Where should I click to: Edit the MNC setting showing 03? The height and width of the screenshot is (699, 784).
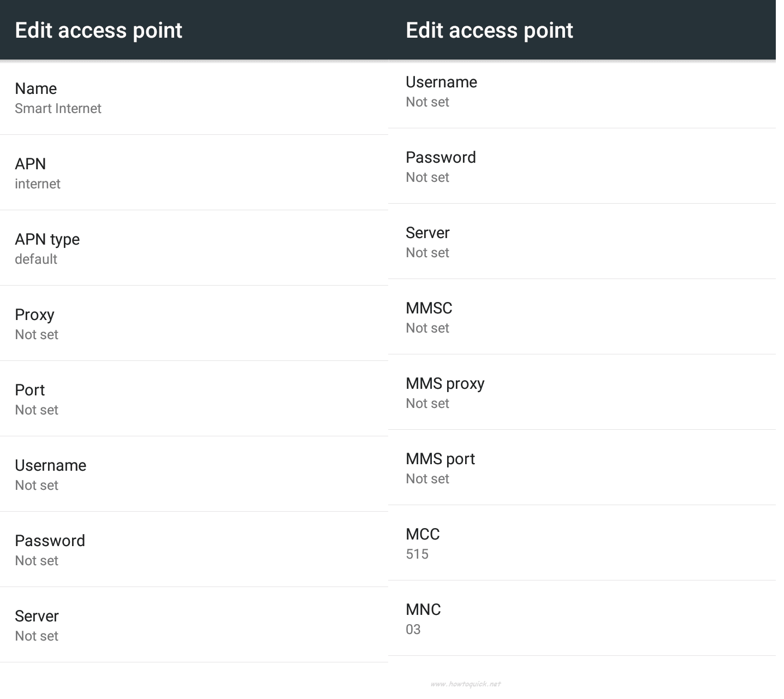(582, 619)
